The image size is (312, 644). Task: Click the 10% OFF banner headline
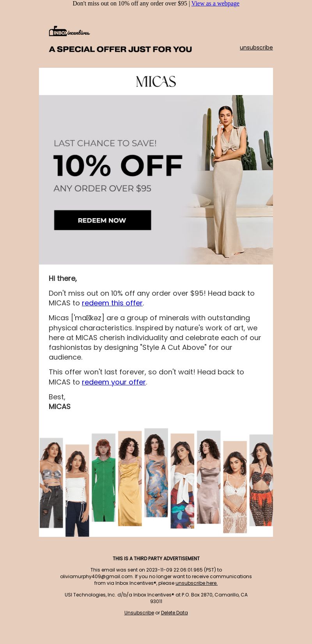click(x=118, y=166)
